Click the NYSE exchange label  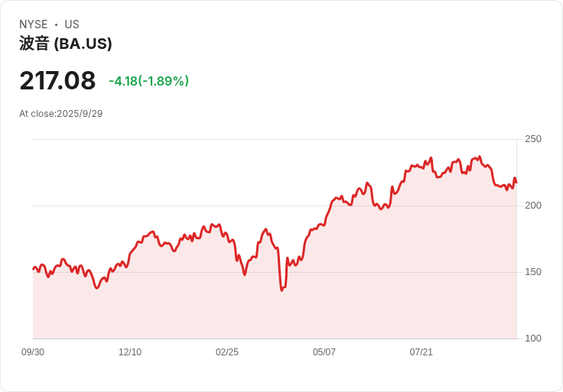coord(34,24)
